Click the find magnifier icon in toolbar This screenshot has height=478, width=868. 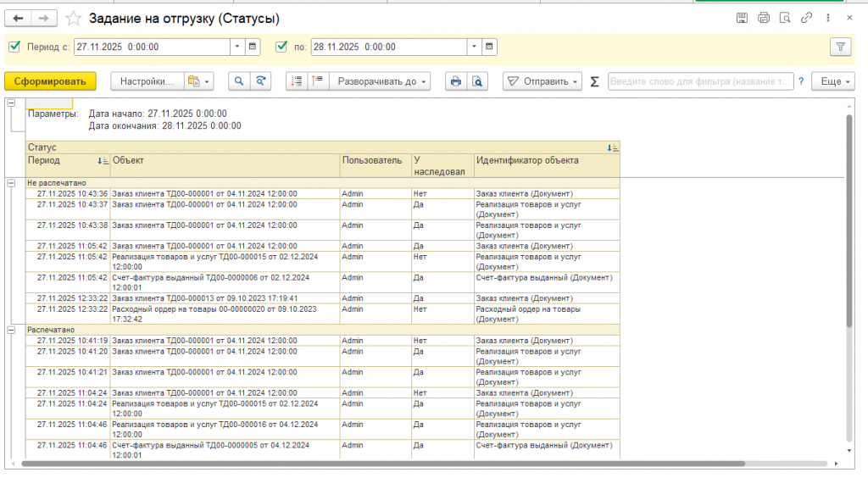pyautogui.click(x=239, y=81)
